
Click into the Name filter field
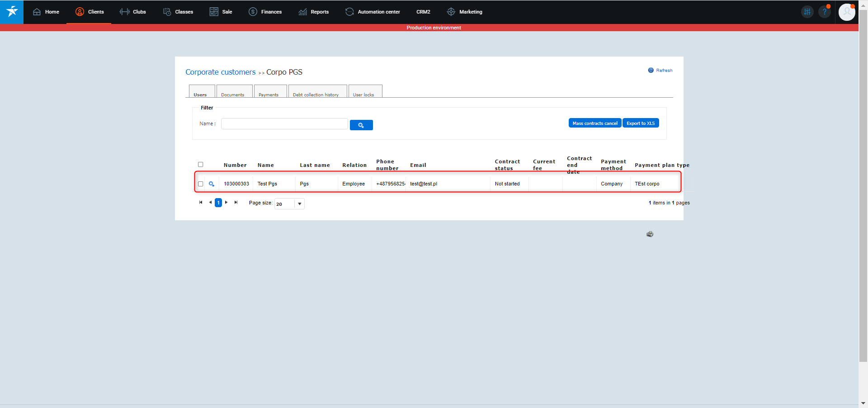point(284,123)
